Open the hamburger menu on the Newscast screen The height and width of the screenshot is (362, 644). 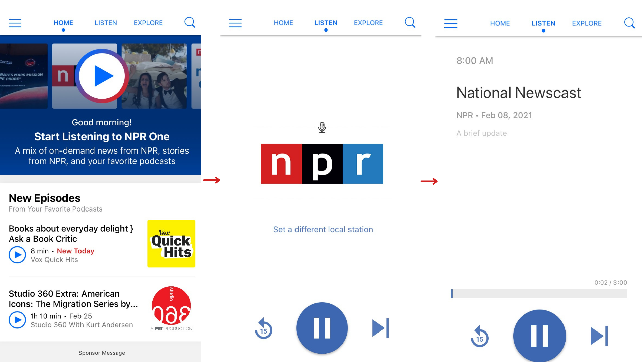point(451,23)
